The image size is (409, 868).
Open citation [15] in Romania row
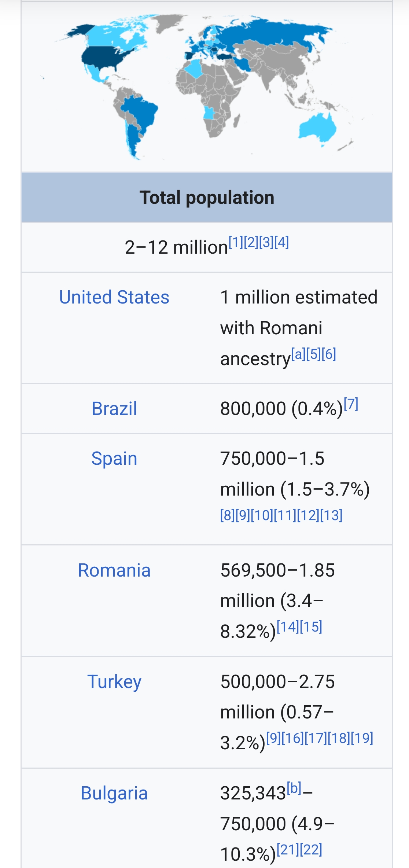311,626
